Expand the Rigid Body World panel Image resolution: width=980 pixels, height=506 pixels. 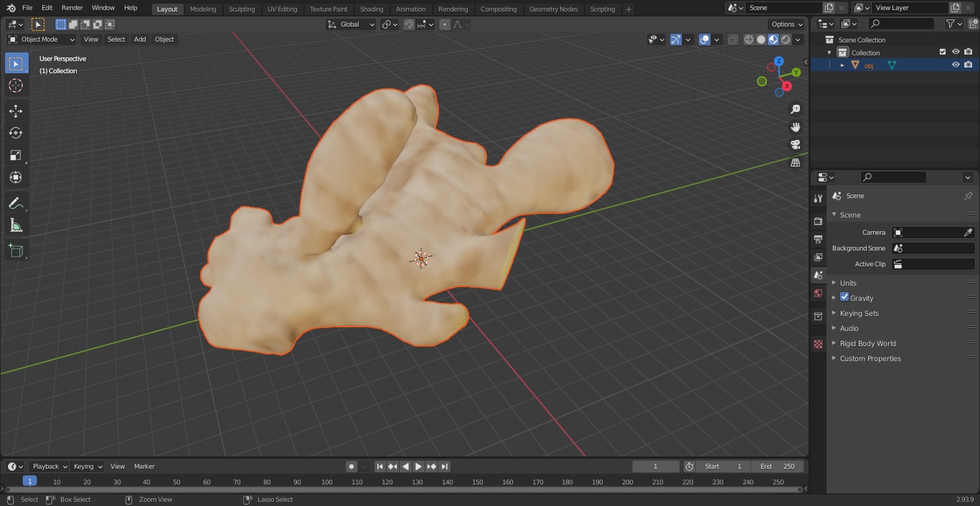click(867, 343)
